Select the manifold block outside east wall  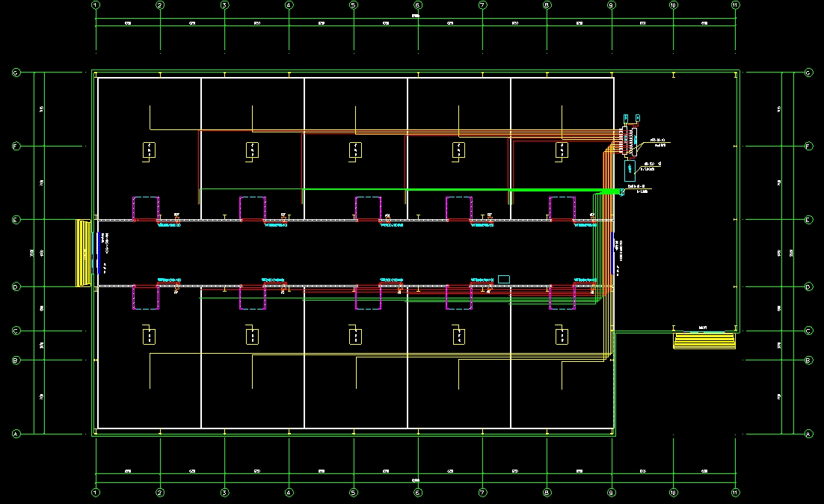coord(628,142)
